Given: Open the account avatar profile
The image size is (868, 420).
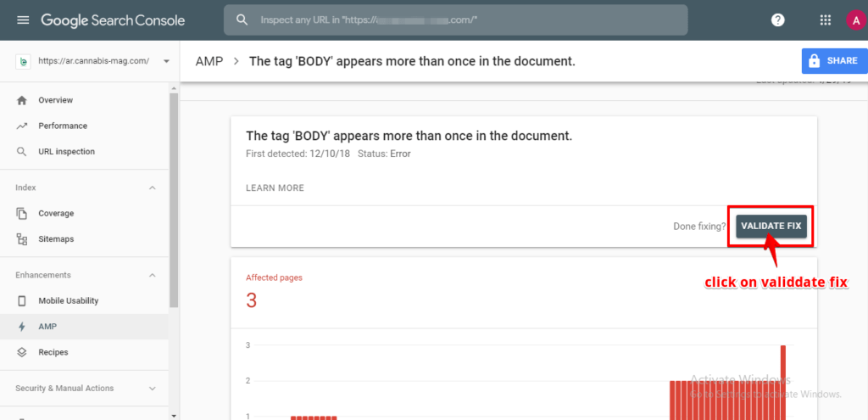Looking at the screenshot, I should point(854,20).
